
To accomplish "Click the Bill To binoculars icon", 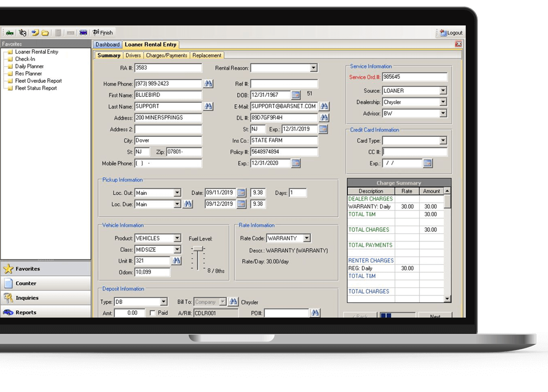I will [x=233, y=301].
